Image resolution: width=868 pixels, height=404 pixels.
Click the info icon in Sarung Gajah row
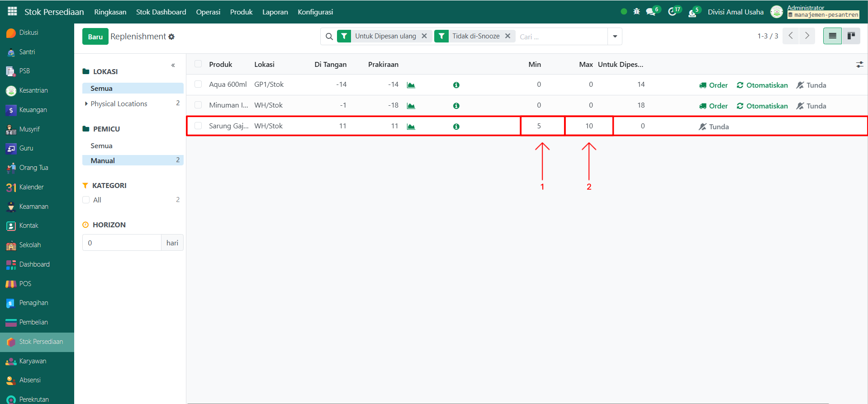tap(456, 127)
